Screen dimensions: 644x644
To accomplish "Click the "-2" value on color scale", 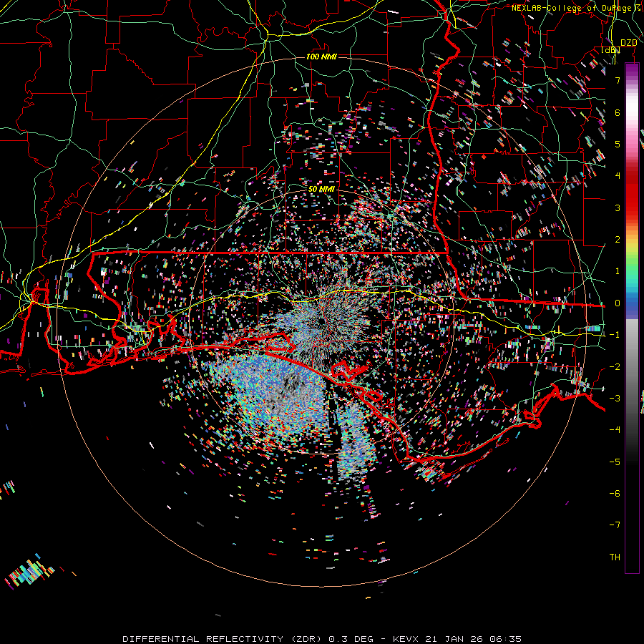I will [x=615, y=367].
